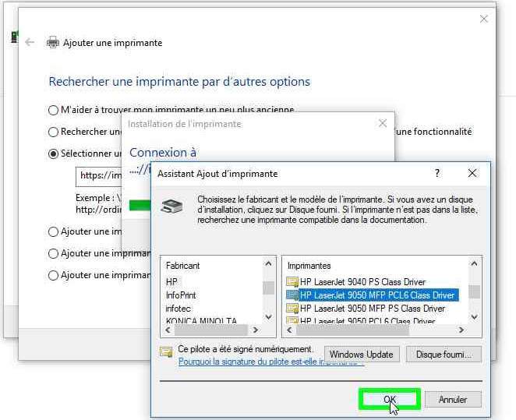Click the printer-and-disk icon in the assistant
Viewport: 516px width, 420px height.
171,206
